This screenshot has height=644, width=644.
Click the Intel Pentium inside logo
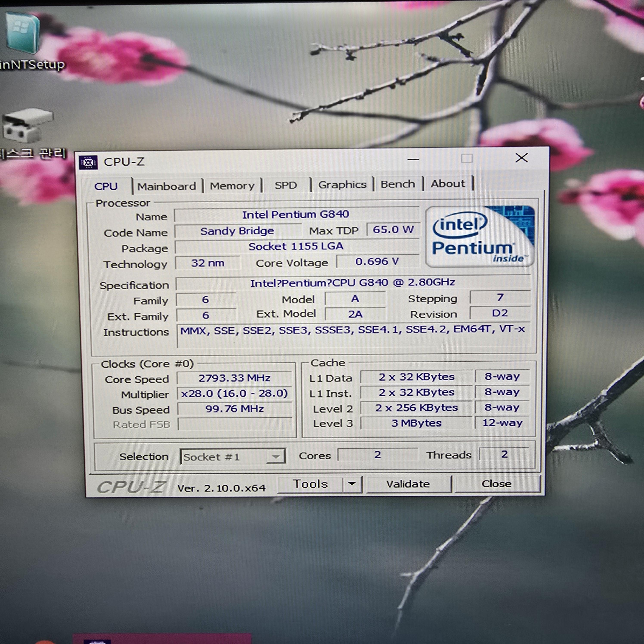click(480, 236)
